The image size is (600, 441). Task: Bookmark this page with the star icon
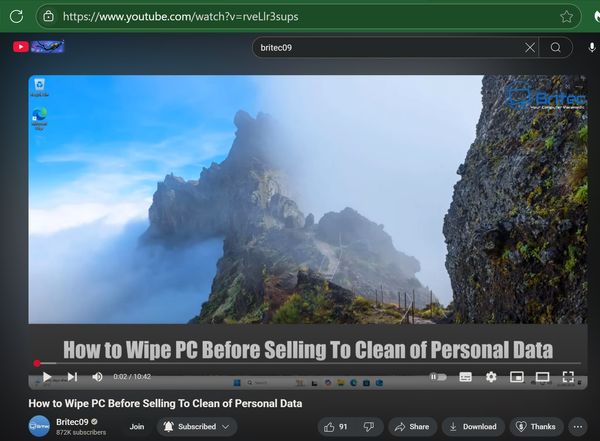(566, 16)
